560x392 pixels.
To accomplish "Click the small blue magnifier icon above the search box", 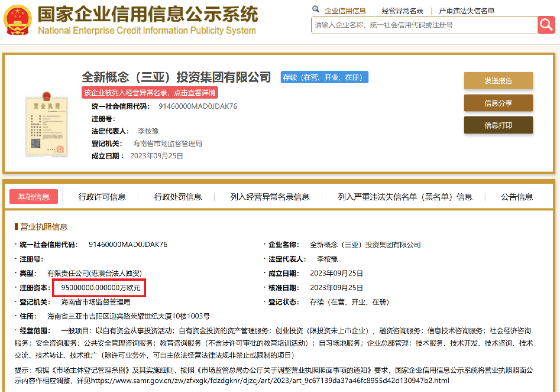I will pos(316,9).
